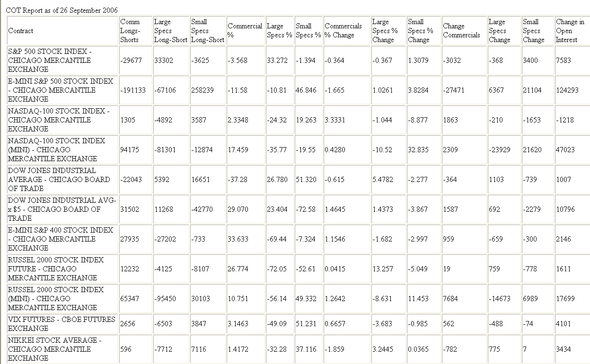
Task: Click the value 31502 in Dow x $5 row
Action: tap(130, 209)
